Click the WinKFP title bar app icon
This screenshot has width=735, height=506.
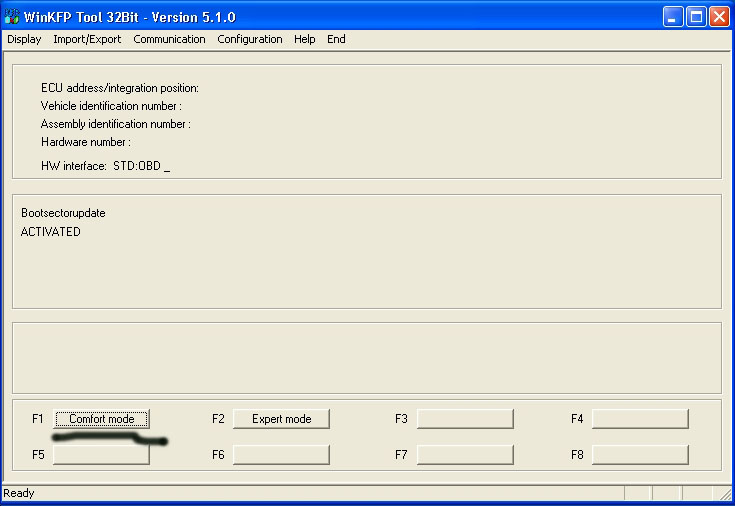click(x=12, y=17)
